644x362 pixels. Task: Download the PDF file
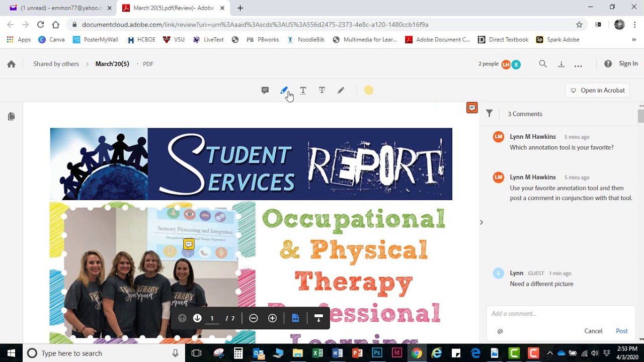tap(561, 64)
